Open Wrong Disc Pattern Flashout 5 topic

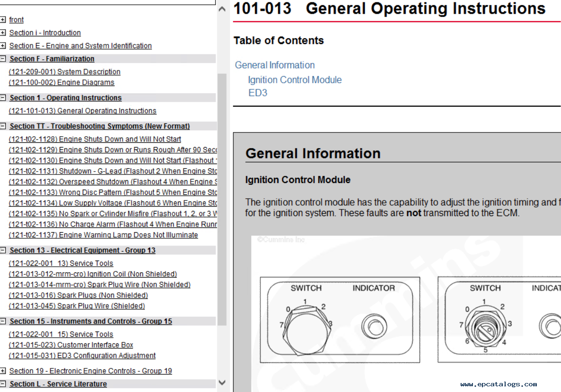coord(113,192)
